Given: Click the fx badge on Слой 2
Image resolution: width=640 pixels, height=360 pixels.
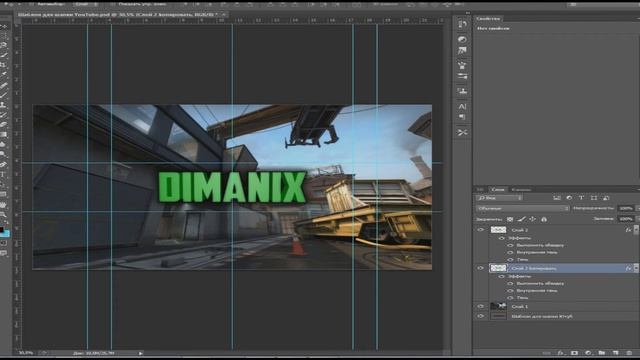Looking at the screenshot, I should coord(628,230).
